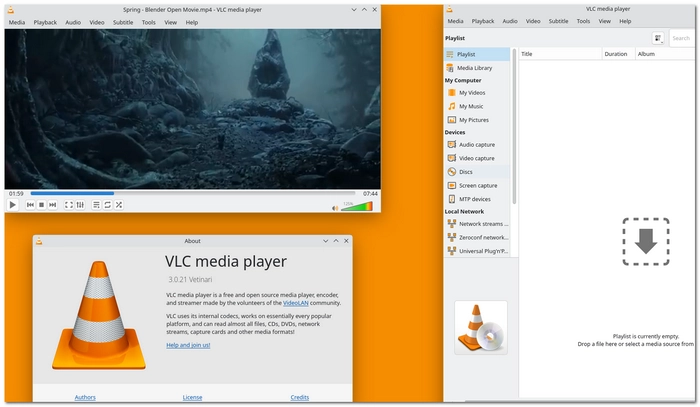Open Playback menu in Spring video window
The height and width of the screenshot is (407, 700).
click(45, 22)
